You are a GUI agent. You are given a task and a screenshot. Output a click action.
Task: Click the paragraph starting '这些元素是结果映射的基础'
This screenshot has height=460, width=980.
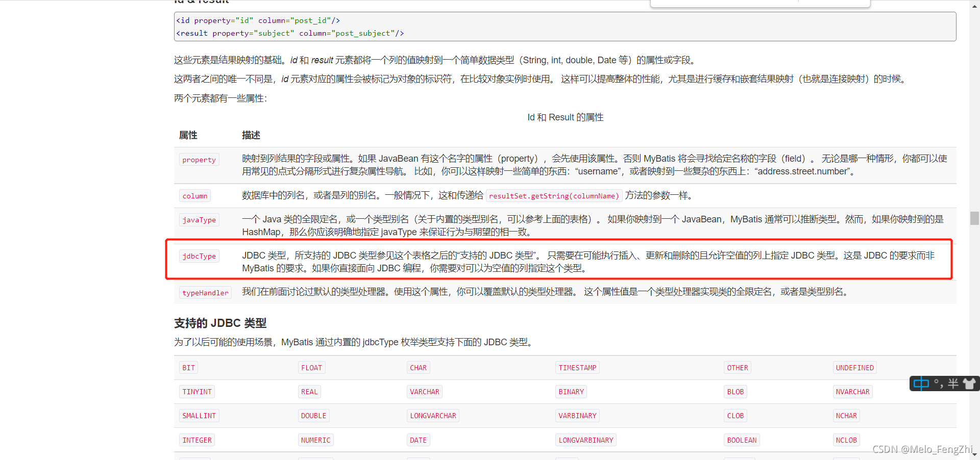pyautogui.click(x=434, y=60)
